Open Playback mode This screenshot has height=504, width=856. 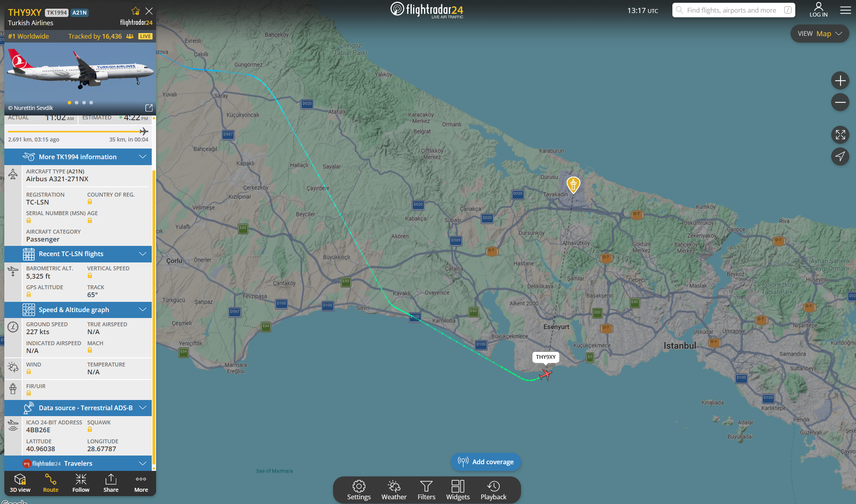click(493, 490)
